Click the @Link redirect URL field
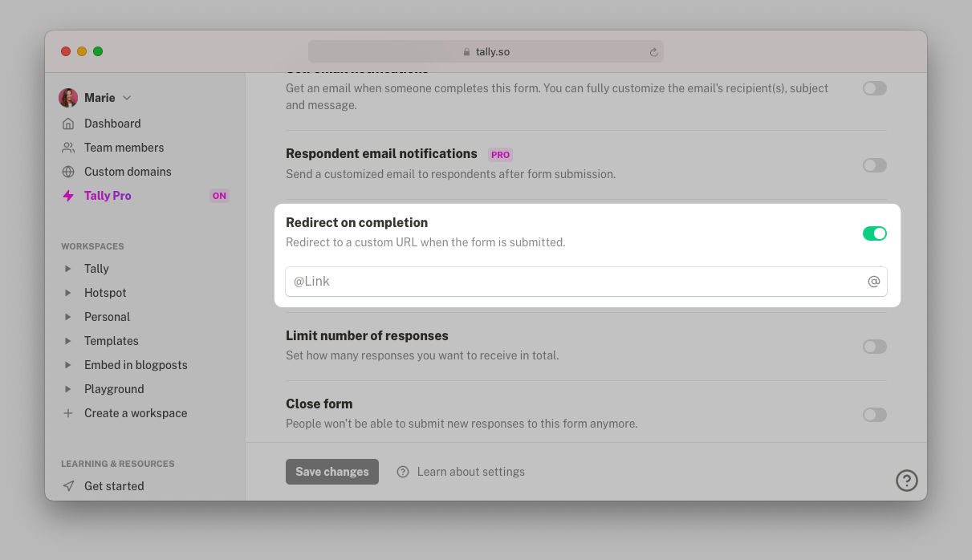The image size is (972, 560). click(x=586, y=282)
